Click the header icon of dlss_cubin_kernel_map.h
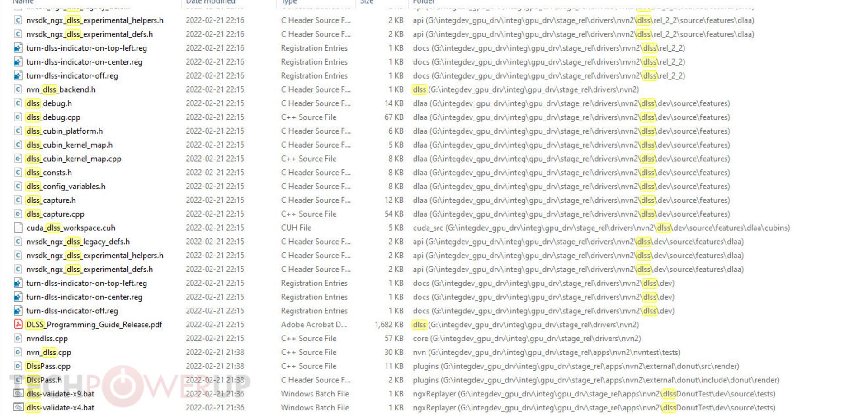The image size is (868, 415). coord(18,145)
